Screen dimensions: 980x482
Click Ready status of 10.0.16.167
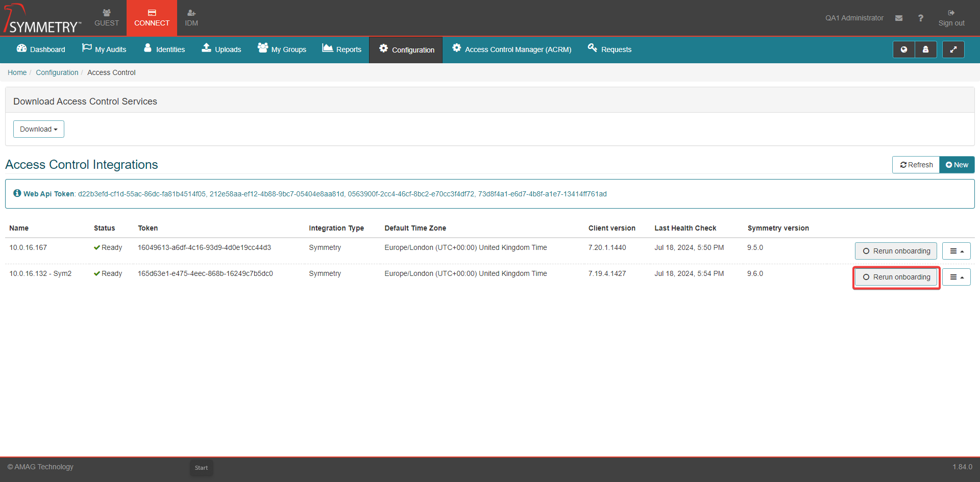108,247
